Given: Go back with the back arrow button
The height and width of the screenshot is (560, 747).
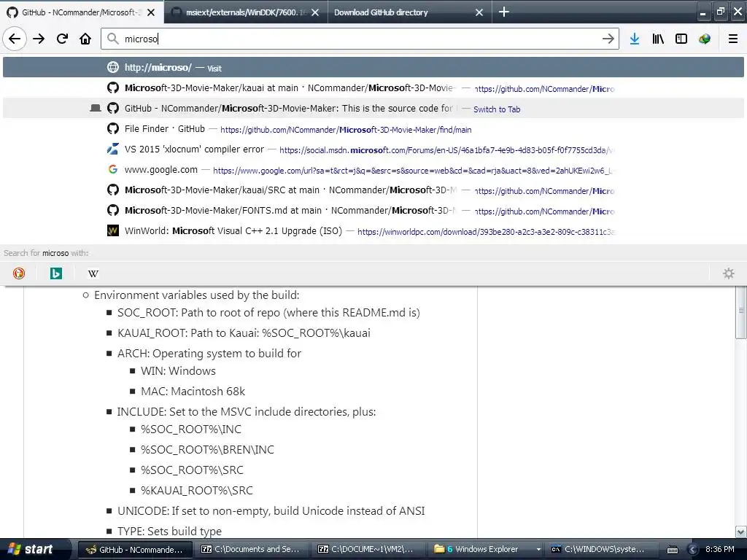Looking at the screenshot, I should tap(15, 39).
